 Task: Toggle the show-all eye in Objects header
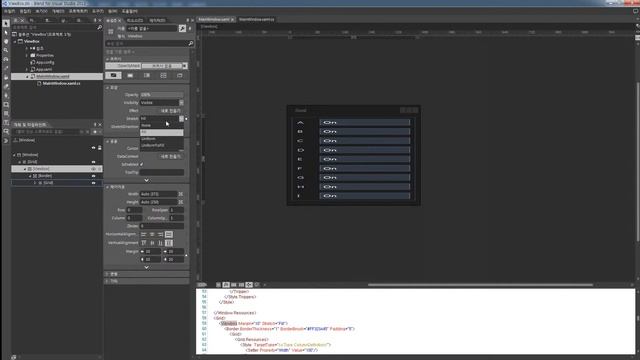point(93,148)
